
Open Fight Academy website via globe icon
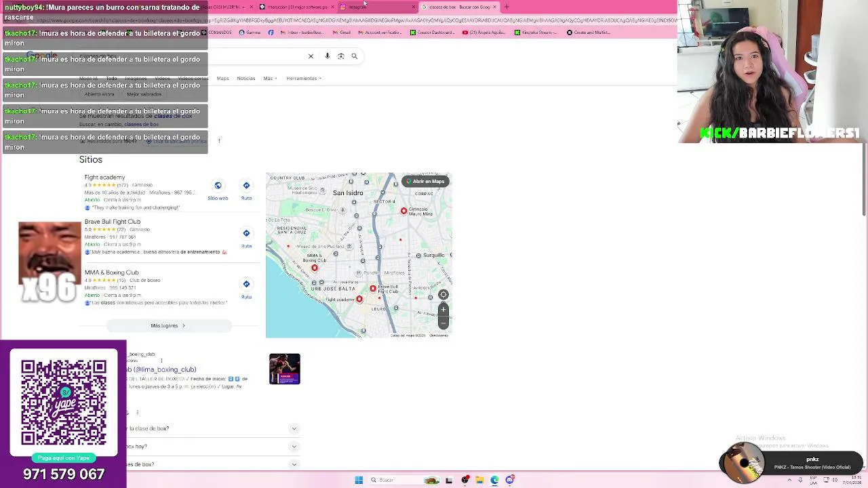[x=218, y=186]
